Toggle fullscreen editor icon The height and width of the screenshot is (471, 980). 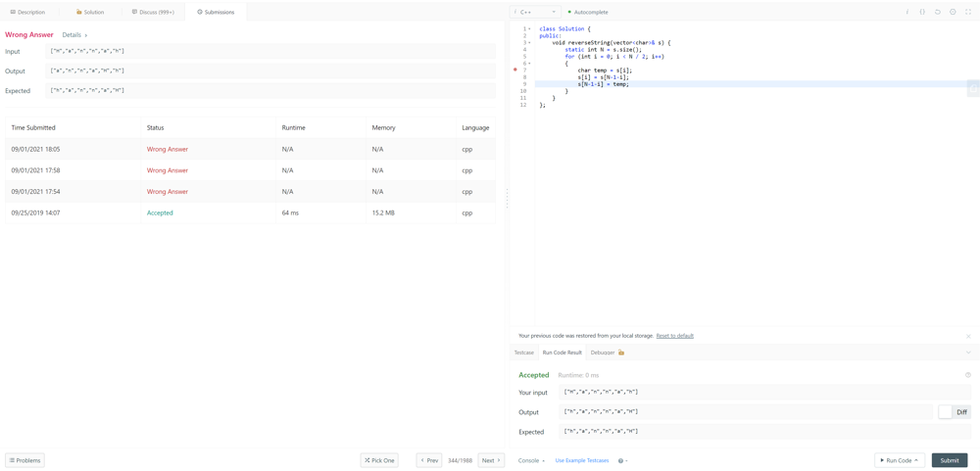pos(968,12)
